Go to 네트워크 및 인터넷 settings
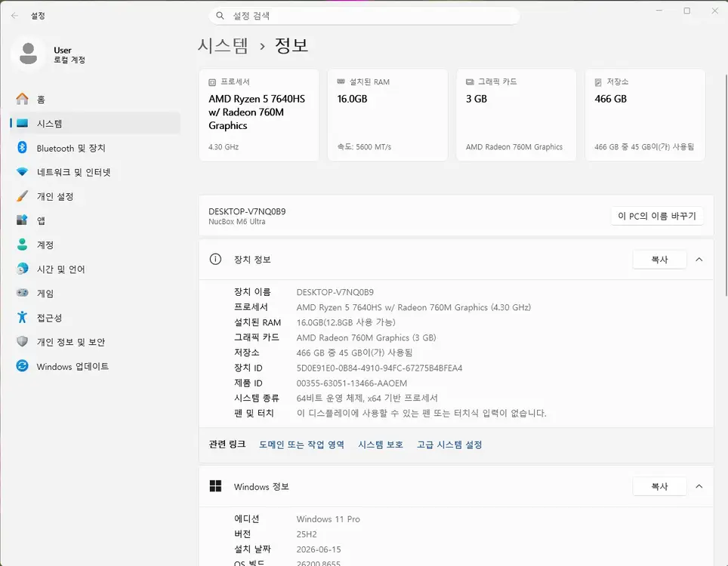728x566 pixels. (74, 172)
